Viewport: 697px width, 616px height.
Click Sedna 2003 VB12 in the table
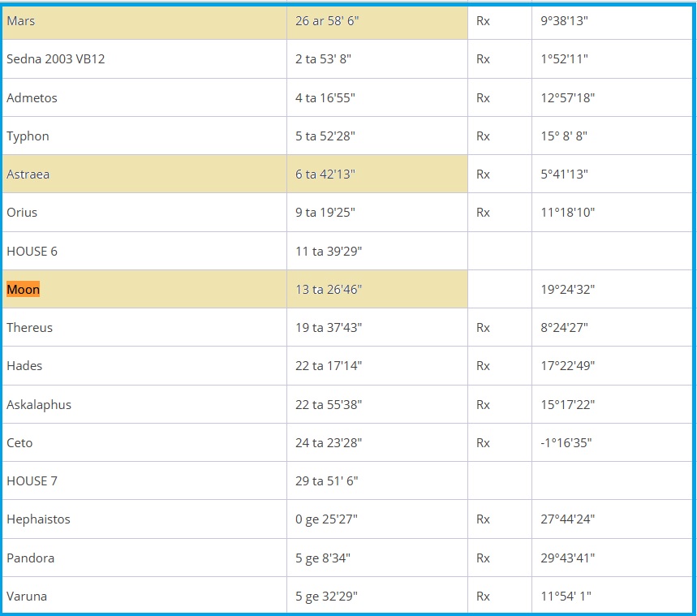pos(56,59)
